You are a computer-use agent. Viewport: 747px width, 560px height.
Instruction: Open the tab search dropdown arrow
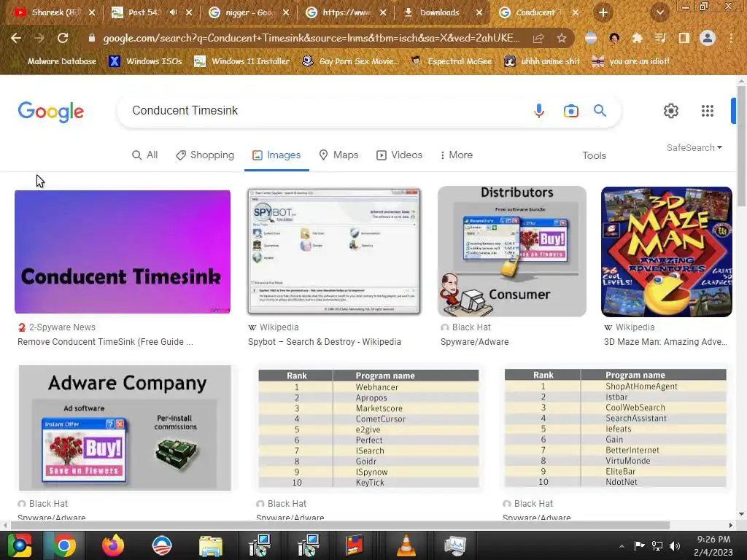coord(659,13)
